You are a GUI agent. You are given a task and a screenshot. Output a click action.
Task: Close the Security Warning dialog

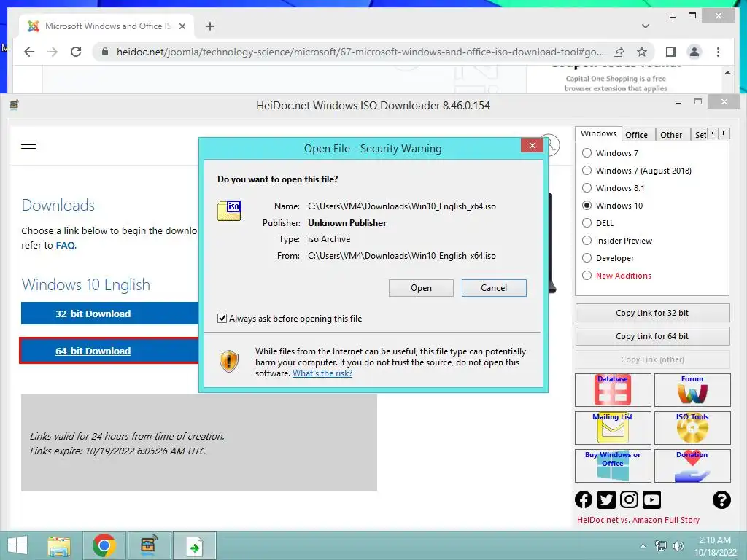(x=532, y=146)
